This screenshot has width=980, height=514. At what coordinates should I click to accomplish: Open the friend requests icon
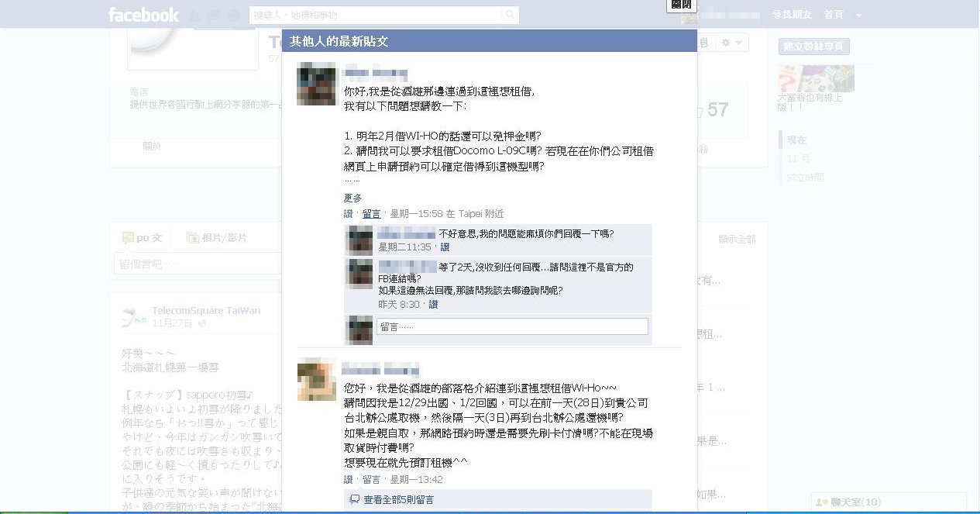pyautogui.click(x=195, y=15)
